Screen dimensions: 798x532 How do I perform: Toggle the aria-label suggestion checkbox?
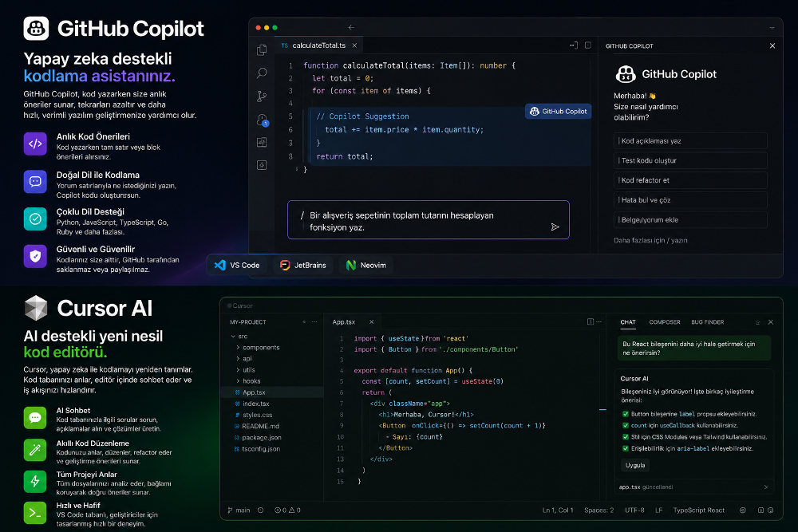point(626,448)
